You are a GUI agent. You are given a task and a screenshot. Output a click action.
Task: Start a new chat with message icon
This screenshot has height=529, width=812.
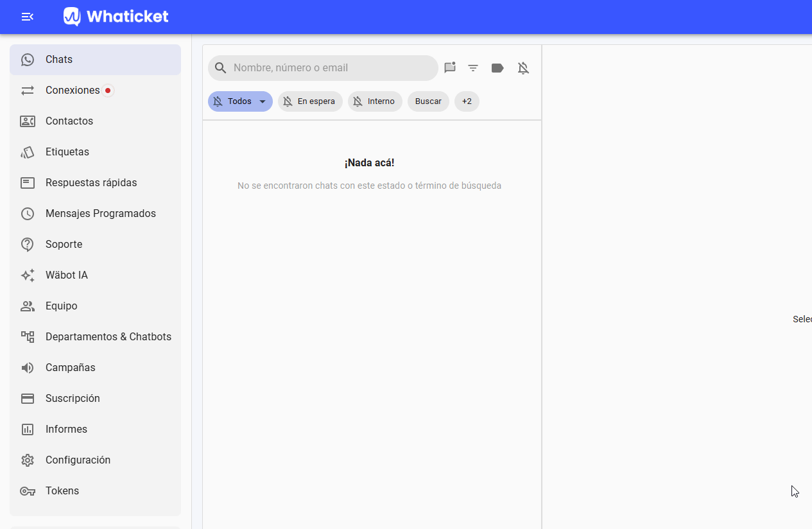pyautogui.click(x=450, y=67)
